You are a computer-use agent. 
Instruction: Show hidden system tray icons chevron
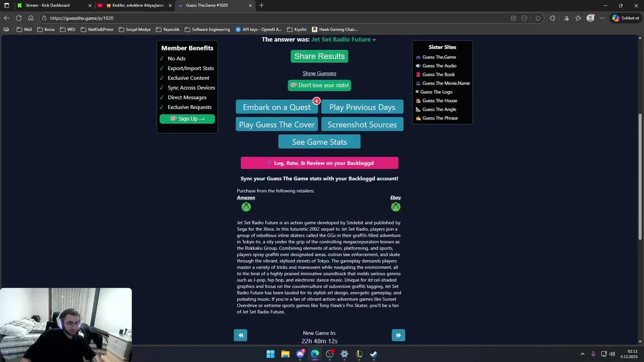[583, 354]
